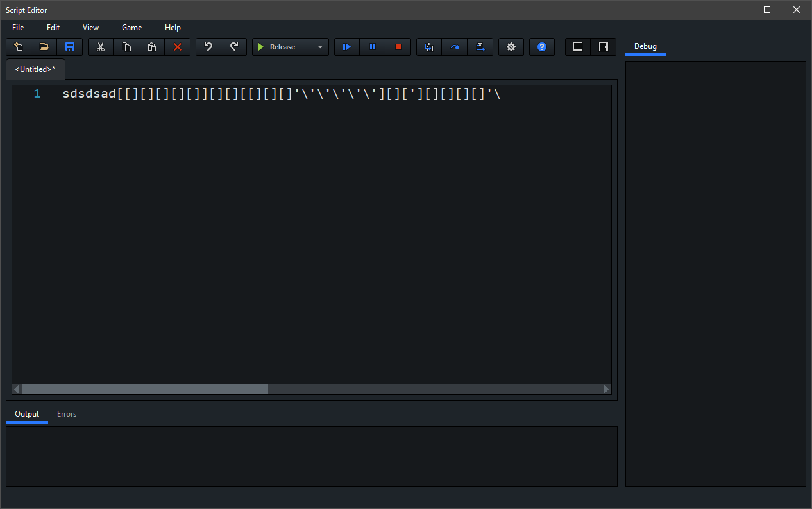
Task: Expand the Release configuration dropdown
Action: pyautogui.click(x=320, y=47)
